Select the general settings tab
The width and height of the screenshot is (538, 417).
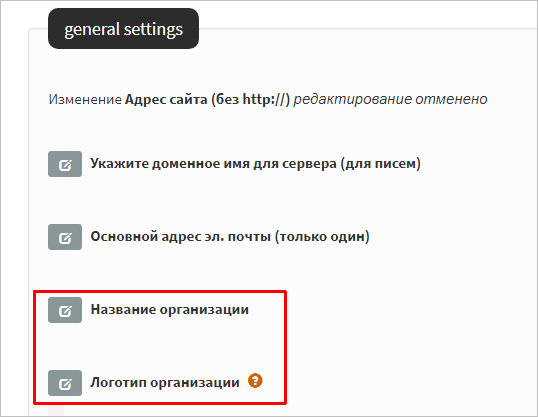coord(124,29)
